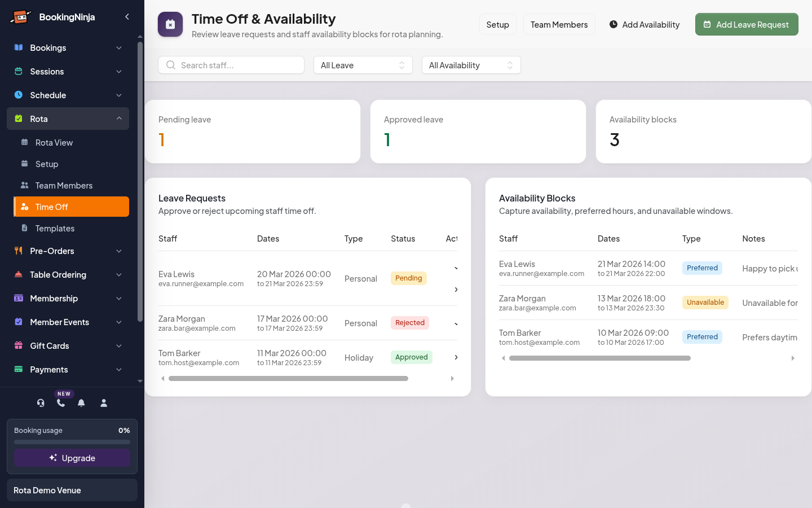Expand the Sessions menu chevron
Image resolution: width=812 pixels, height=508 pixels.
pos(119,72)
